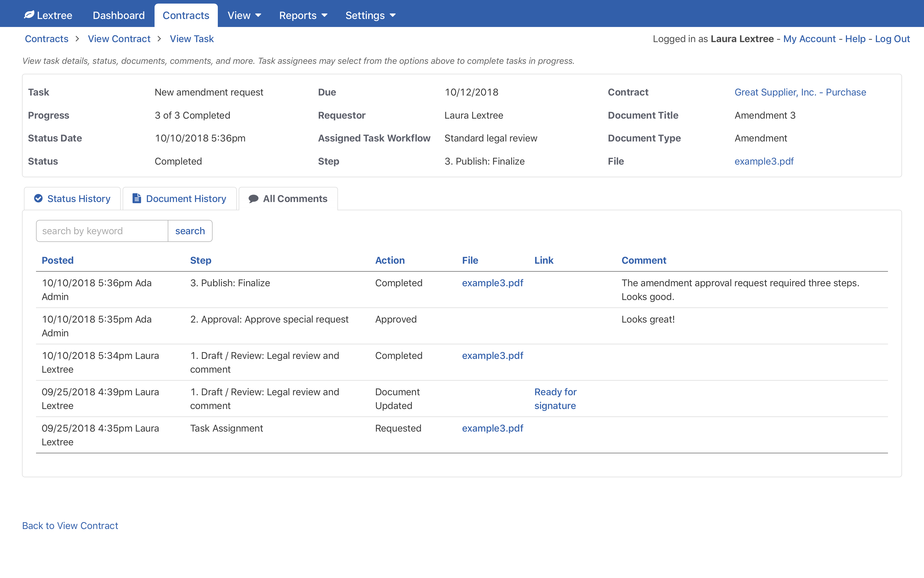Open example3.pdf in 5:34pm Completed row

pos(493,356)
